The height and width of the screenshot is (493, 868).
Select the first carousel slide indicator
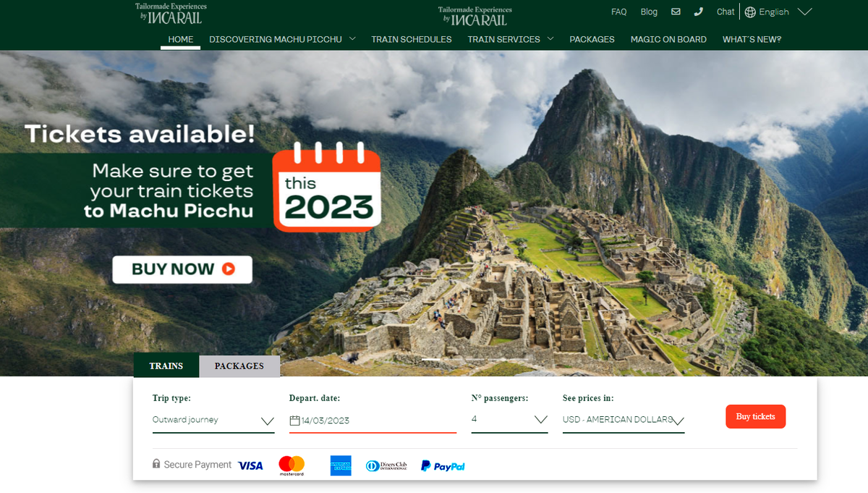point(430,359)
